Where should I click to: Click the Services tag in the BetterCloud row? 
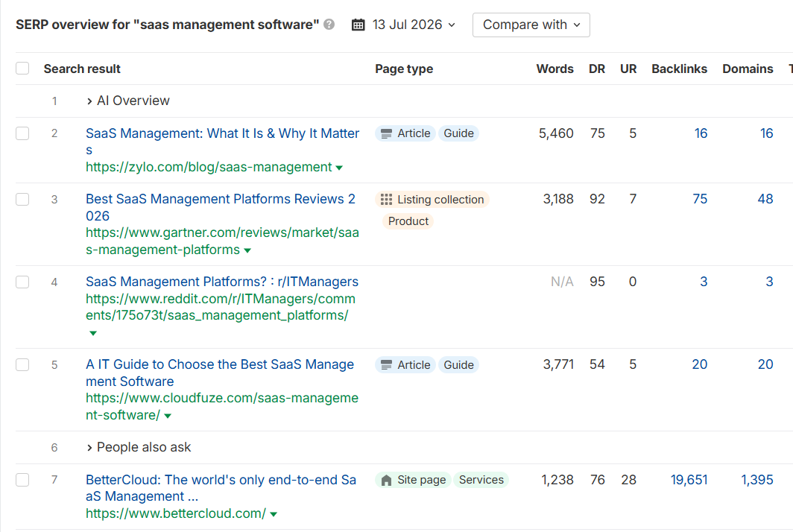click(481, 480)
